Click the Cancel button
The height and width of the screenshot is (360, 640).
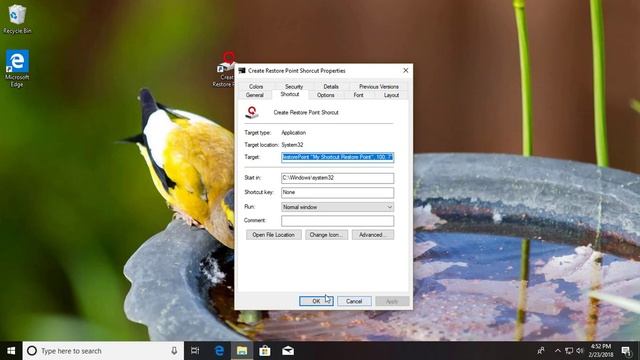coord(354,301)
